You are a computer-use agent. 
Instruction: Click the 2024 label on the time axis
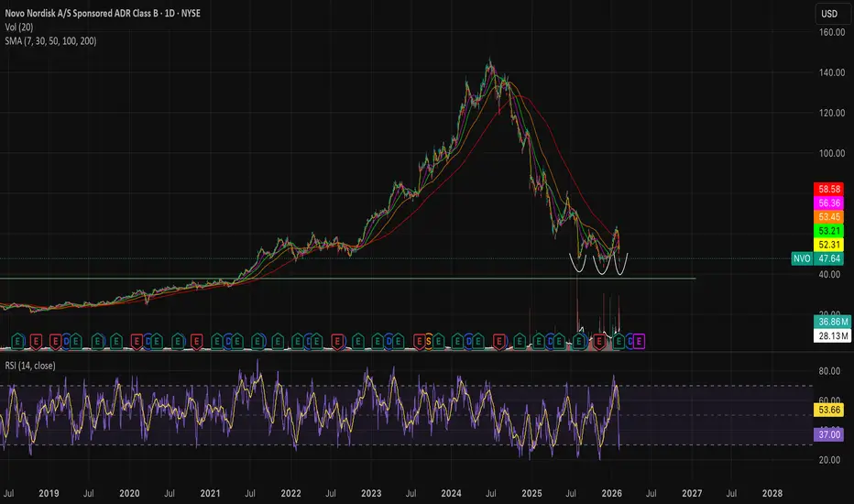(451, 493)
